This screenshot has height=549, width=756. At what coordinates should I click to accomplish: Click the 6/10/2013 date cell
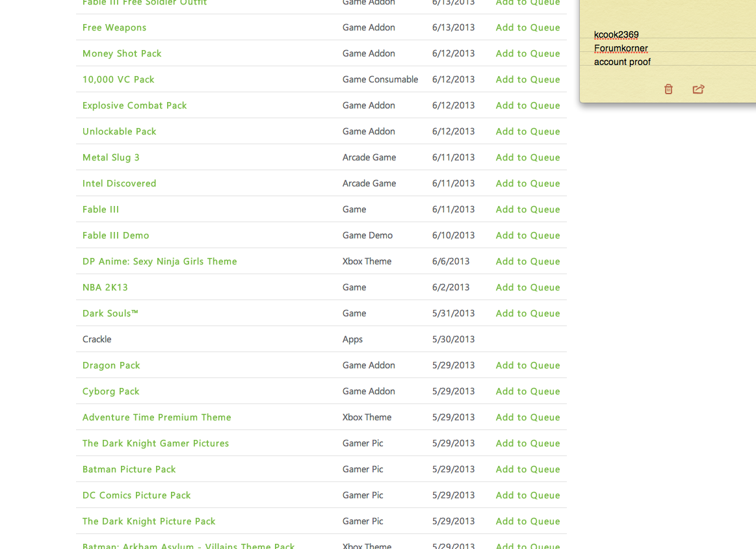click(453, 236)
